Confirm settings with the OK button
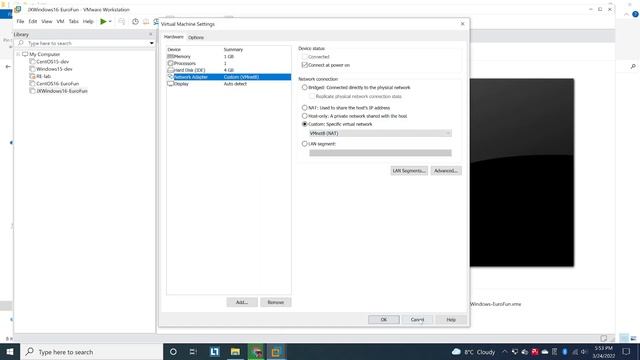The image size is (640, 360). pos(384,320)
